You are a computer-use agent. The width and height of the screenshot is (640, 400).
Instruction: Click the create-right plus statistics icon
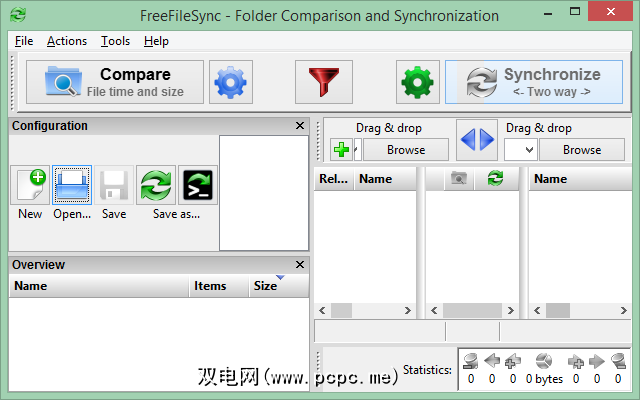(x=576, y=361)
